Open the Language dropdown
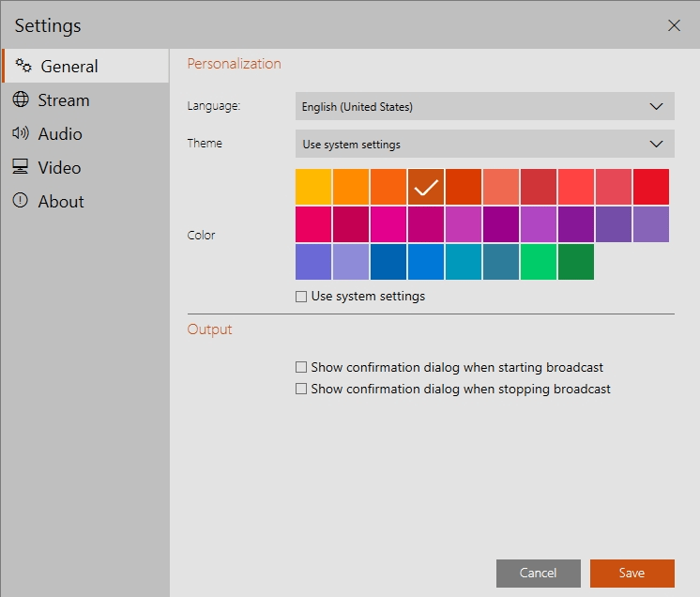700x597 pixels. click(x=484, y=106)
